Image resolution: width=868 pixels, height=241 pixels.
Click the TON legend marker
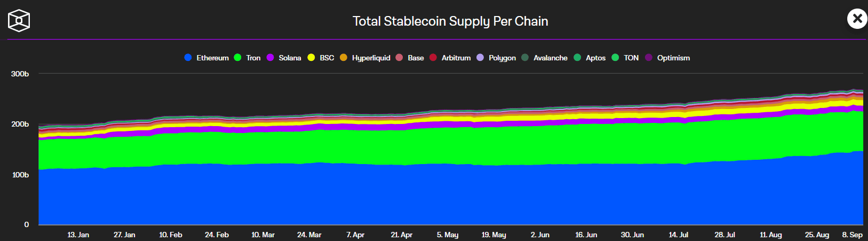[615, 58]
